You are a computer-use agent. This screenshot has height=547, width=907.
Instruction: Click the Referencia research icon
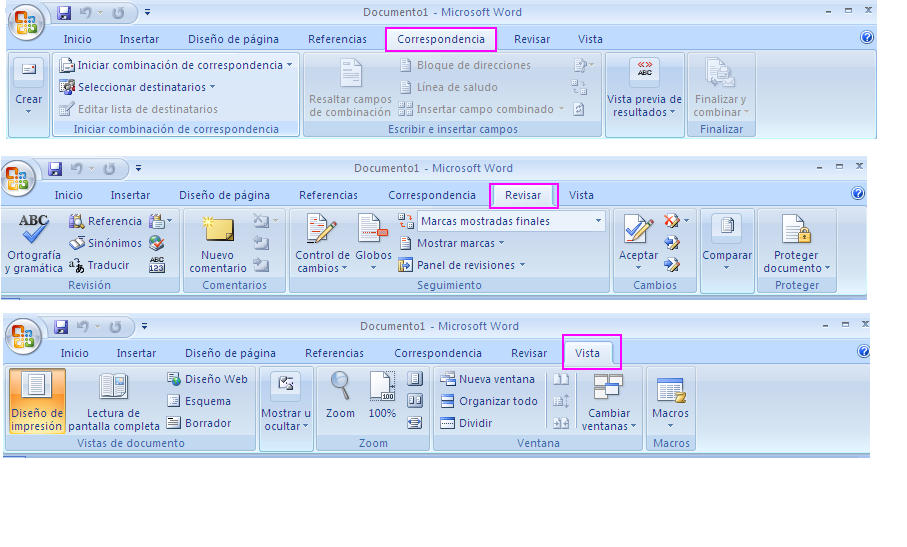[104, 221]
